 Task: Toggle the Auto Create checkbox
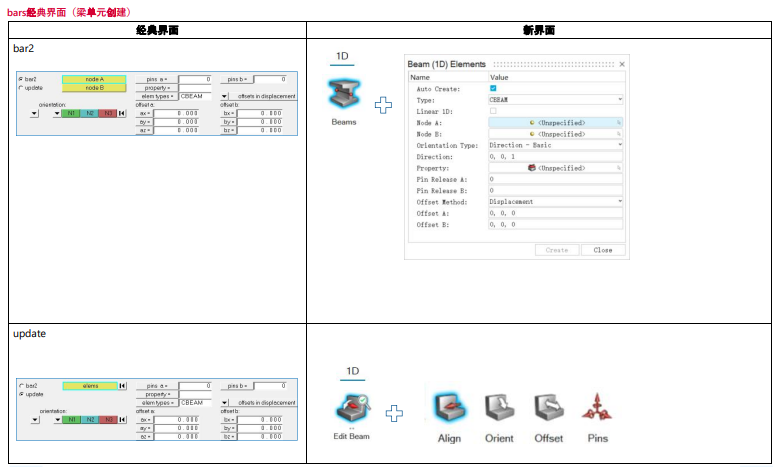tap(493, 89)
